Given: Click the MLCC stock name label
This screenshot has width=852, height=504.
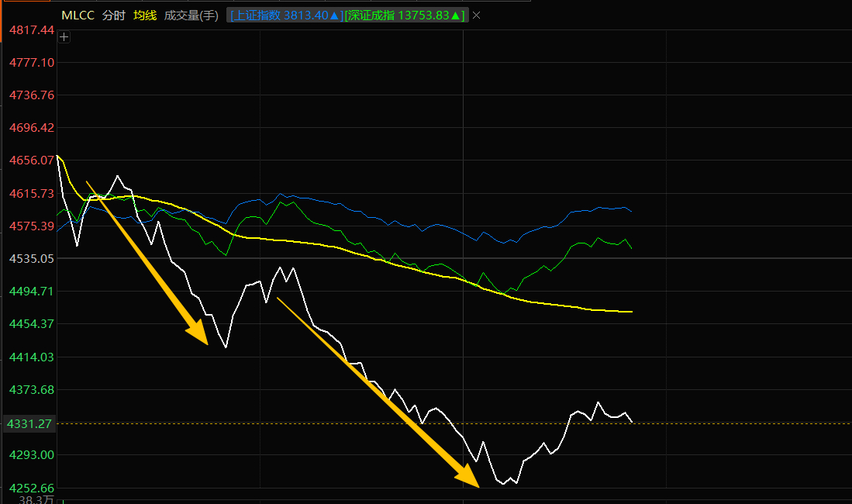Looking at the screenshot, I should point(78,16).
